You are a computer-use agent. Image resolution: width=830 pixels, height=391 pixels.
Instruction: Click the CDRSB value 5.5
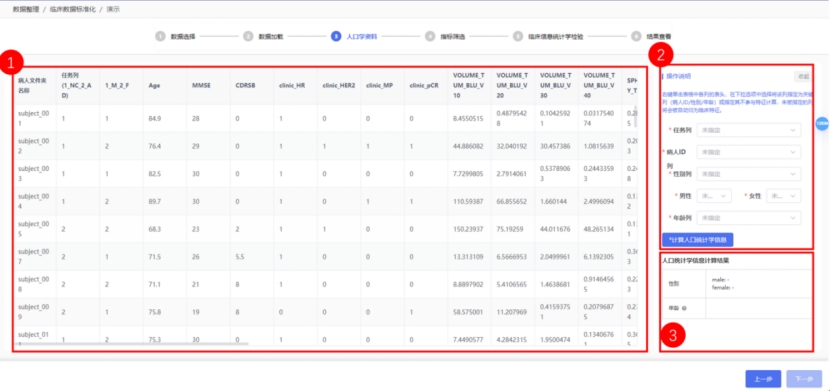coord(239,257)
